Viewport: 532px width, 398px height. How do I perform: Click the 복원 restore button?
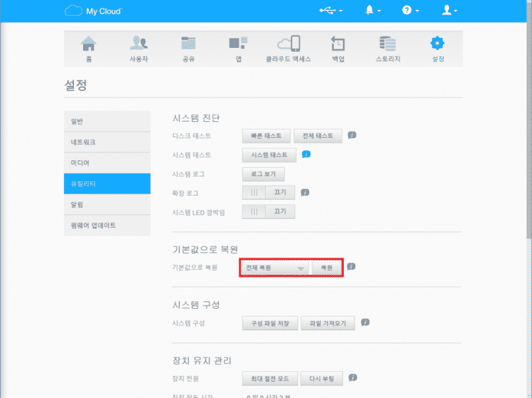pos(327,268)
